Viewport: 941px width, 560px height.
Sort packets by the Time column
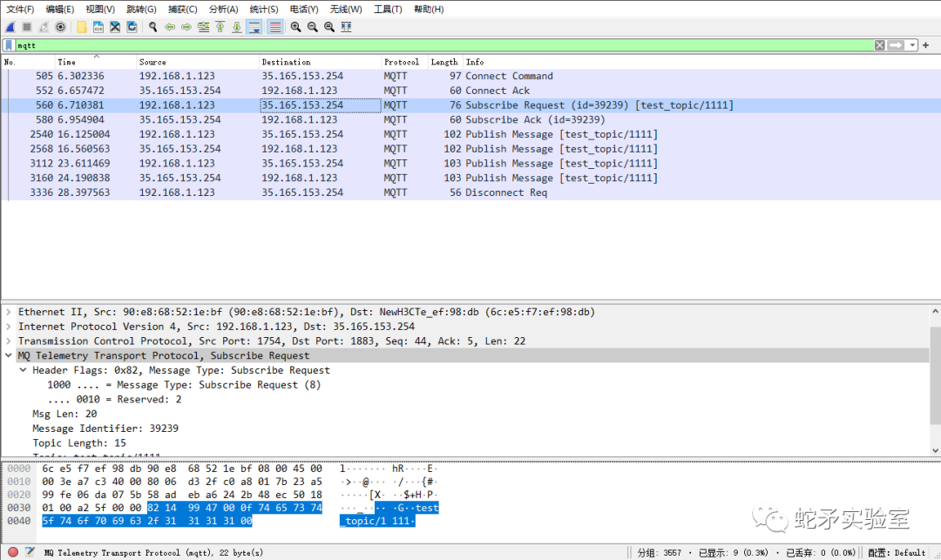pos(95,62)
